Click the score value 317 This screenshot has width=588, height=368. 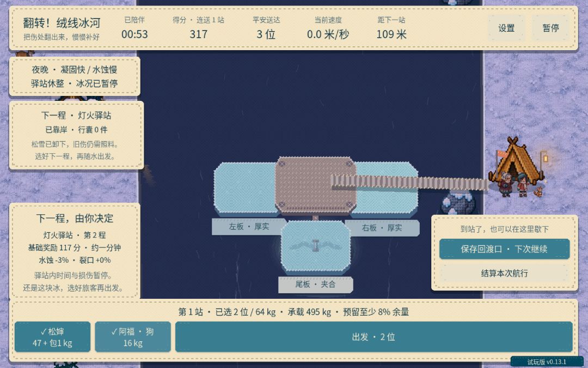[198, 34]
